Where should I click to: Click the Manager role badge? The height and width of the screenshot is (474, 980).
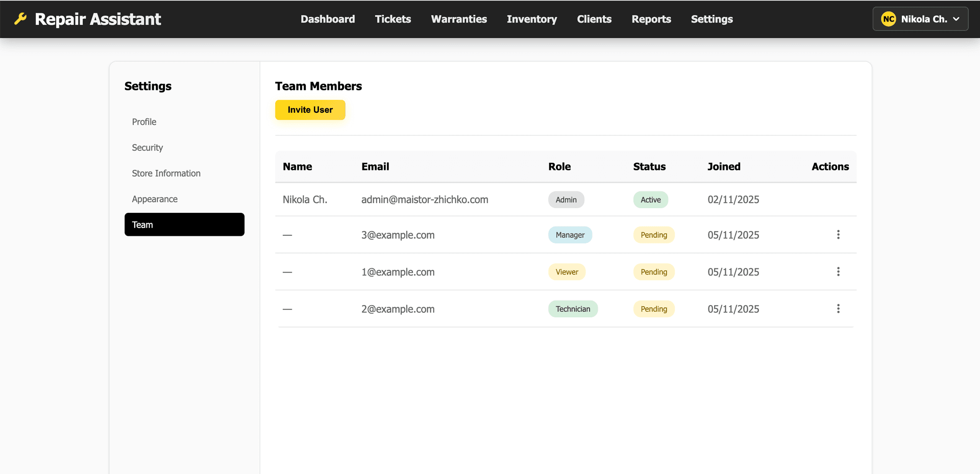(570, 235)
